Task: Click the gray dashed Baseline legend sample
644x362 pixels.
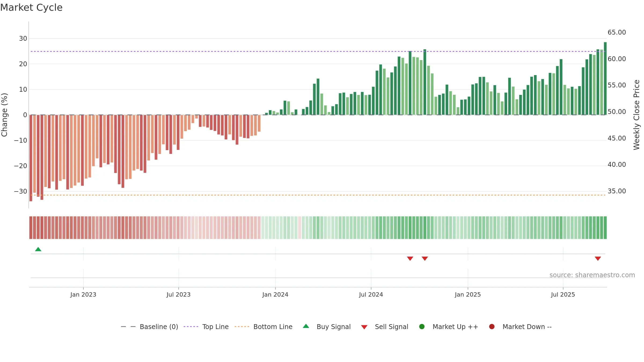Action: coord(128,327)
